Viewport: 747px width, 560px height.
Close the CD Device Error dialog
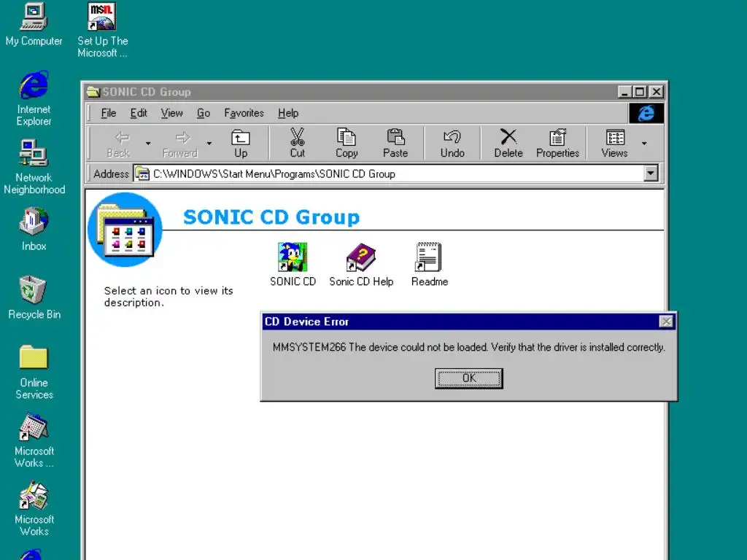(666, 322)
